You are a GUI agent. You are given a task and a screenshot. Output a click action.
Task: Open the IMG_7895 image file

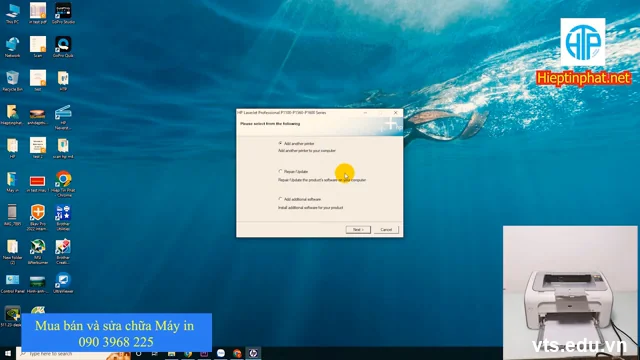12,215
